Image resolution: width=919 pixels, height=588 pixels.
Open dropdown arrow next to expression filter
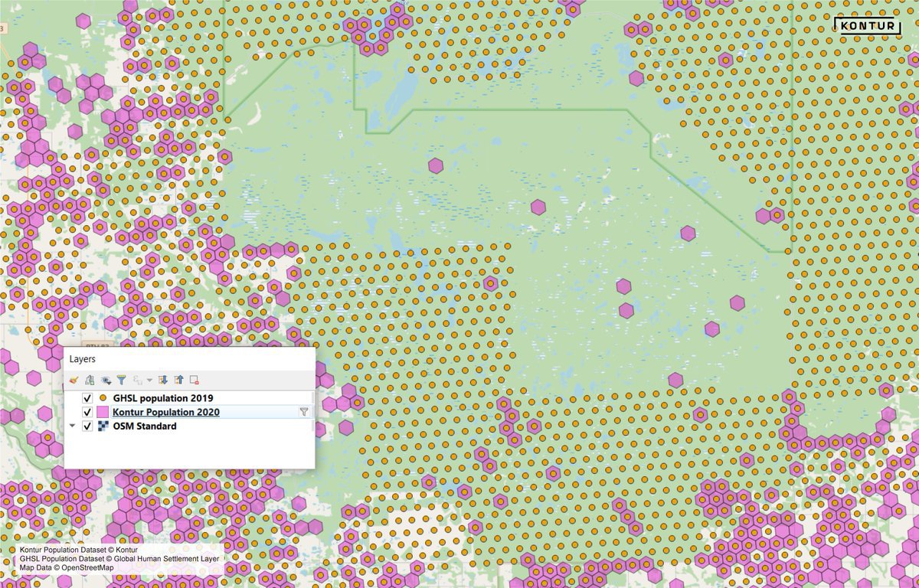point(149,379)
